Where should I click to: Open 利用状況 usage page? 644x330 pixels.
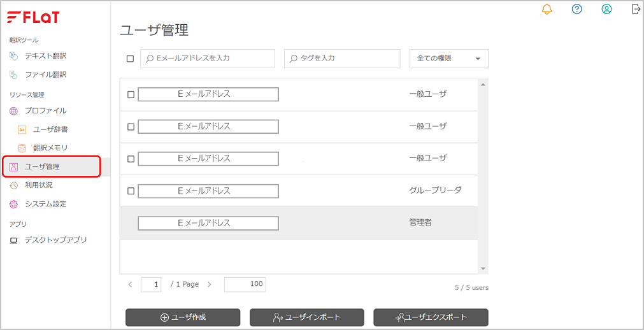point(39,185)
